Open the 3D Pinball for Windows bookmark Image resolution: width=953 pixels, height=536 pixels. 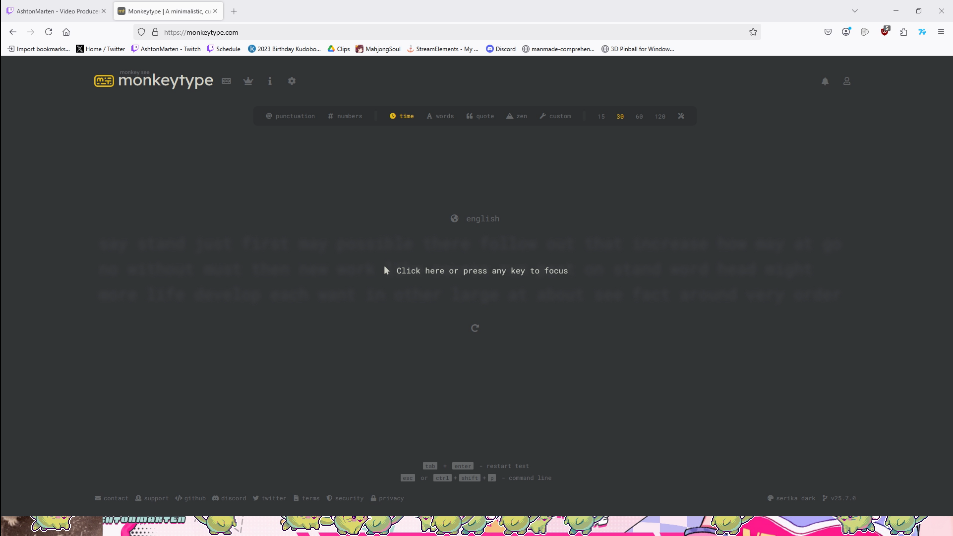tap(638, 49)
